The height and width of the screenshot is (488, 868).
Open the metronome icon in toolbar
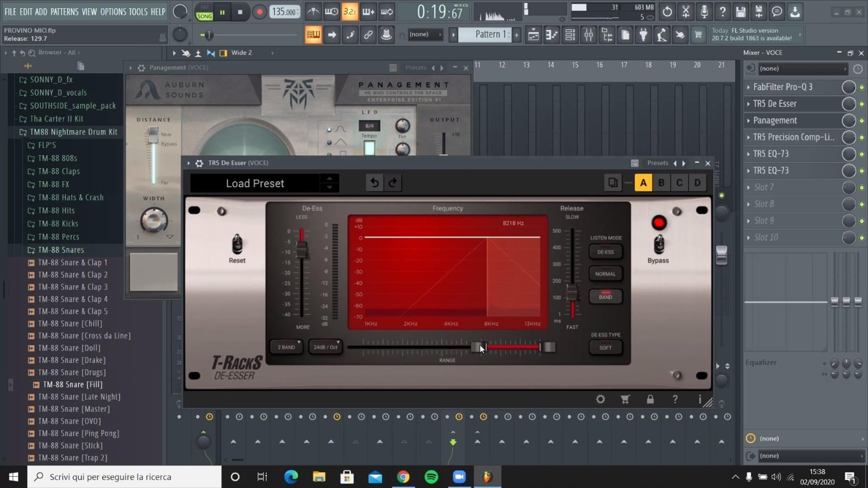pyautogui.click(x=313, y=12)
